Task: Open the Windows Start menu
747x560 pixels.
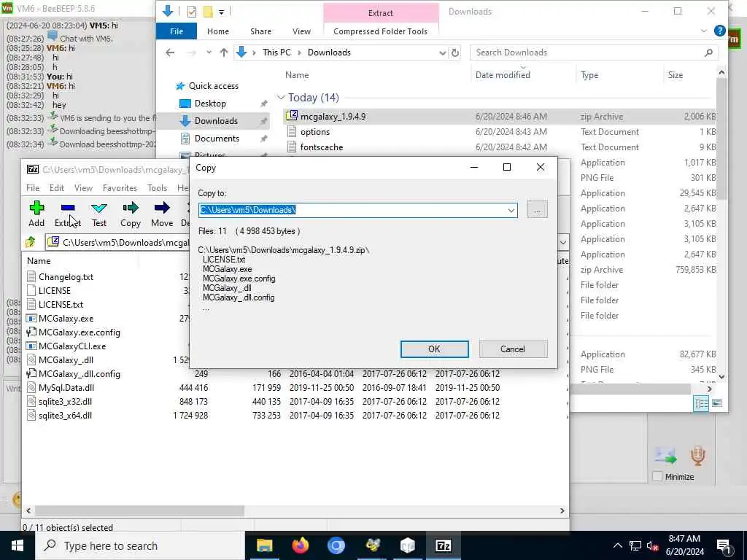Action: pyautogui.click(x=18, y=545)
